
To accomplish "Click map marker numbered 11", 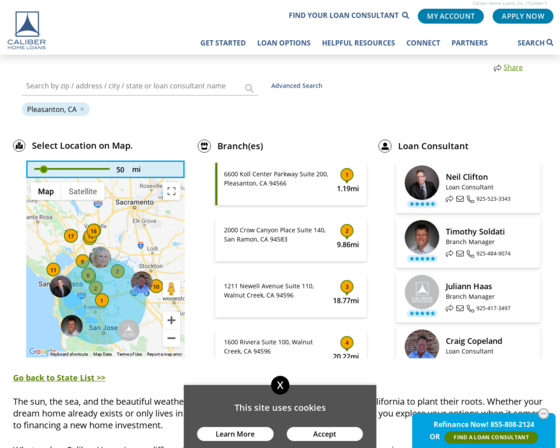I will point(53,270).
